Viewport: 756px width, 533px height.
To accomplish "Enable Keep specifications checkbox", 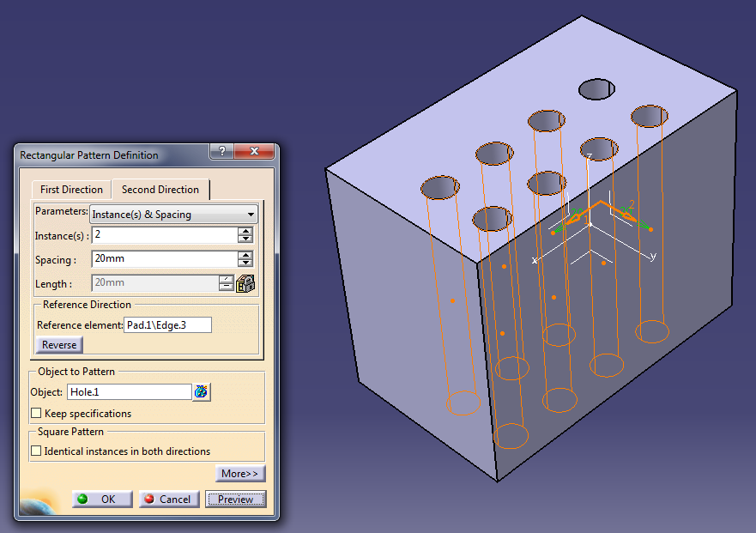I will (x=36, y=414).
